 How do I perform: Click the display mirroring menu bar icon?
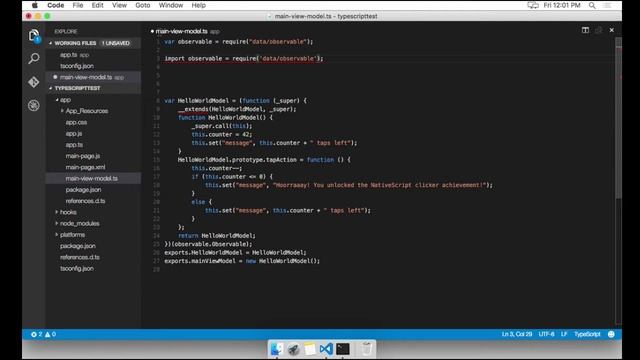533,5
